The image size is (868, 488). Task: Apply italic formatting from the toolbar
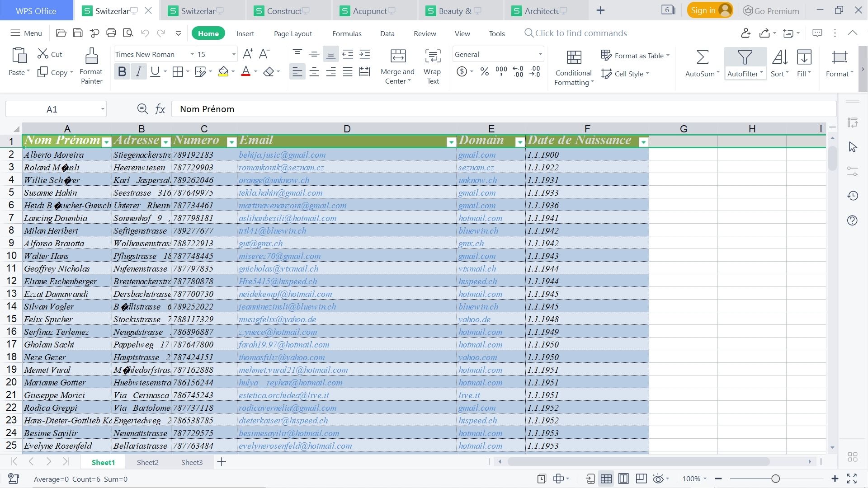(138, 71)
